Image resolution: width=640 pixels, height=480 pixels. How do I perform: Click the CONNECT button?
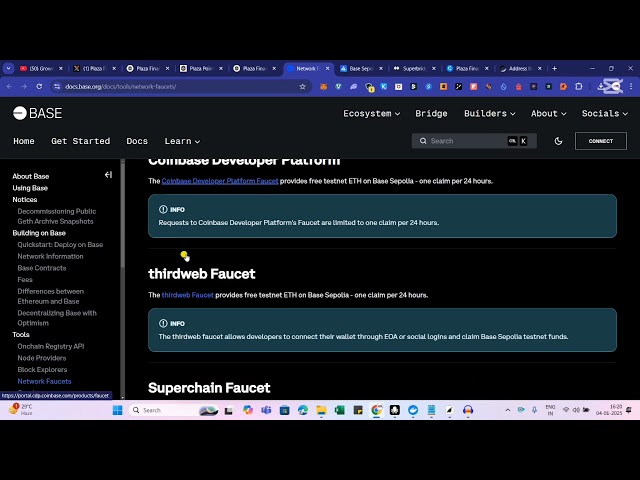pyautogui.click(x=601, y=141)
